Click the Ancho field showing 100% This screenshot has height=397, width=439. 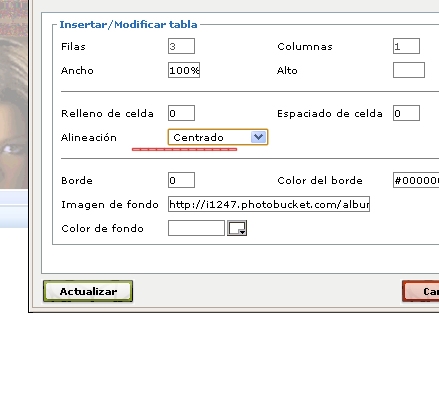click(x=184, y=70)
